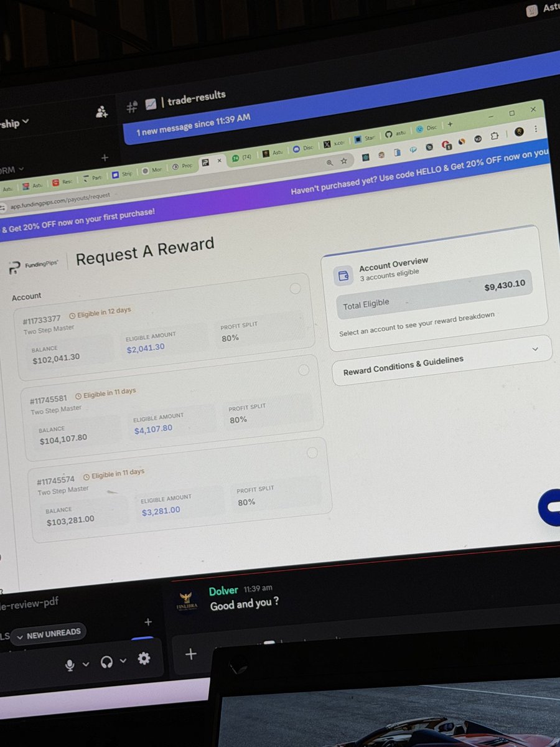This screenshot has width=560, height=747.
Task: Click the plus attach button in Discord message box
Action: tap(191, 654)
